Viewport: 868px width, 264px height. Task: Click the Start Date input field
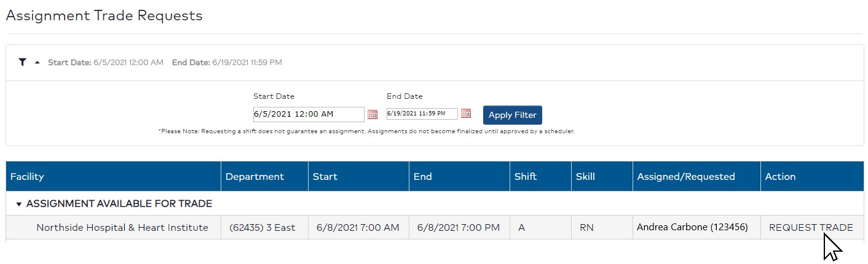pyautogui.click(x=308, y=114)
